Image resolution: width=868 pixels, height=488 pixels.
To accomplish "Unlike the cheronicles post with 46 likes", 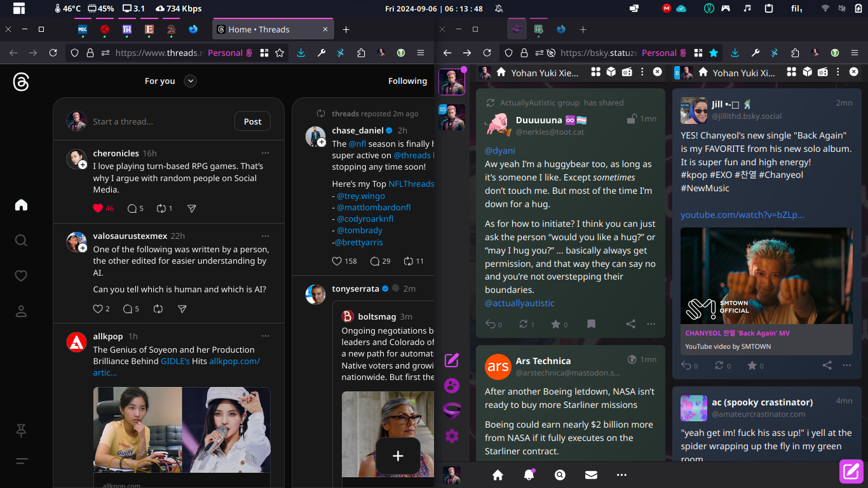I will point(98,208).
